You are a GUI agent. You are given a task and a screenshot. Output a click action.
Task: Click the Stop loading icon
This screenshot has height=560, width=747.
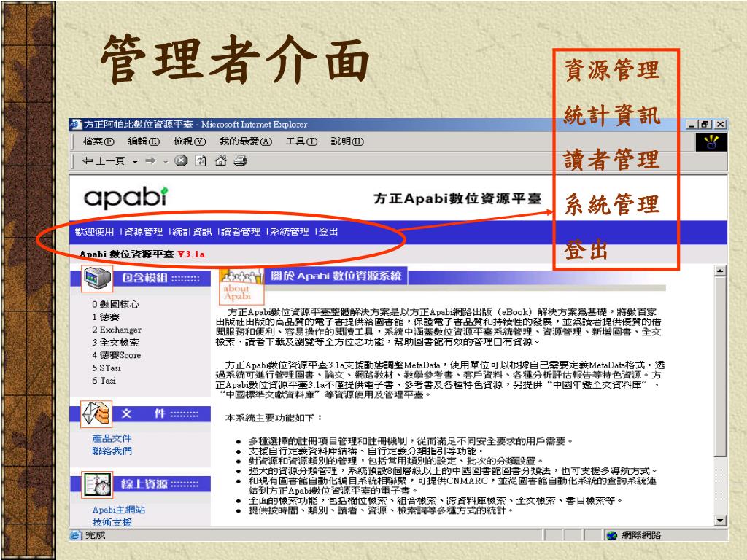181,161
